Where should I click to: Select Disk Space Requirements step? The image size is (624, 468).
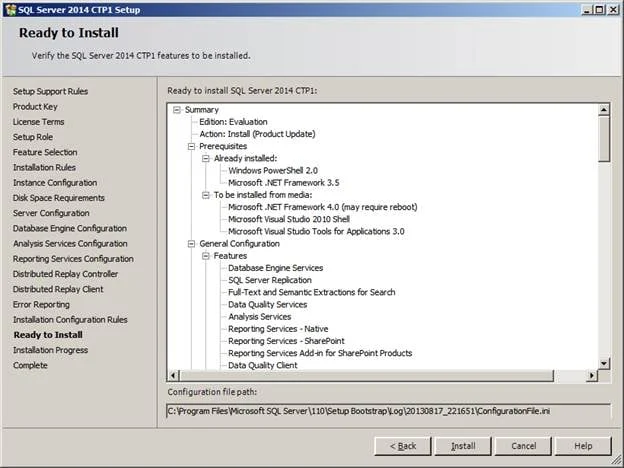click(x=58, y=198)
